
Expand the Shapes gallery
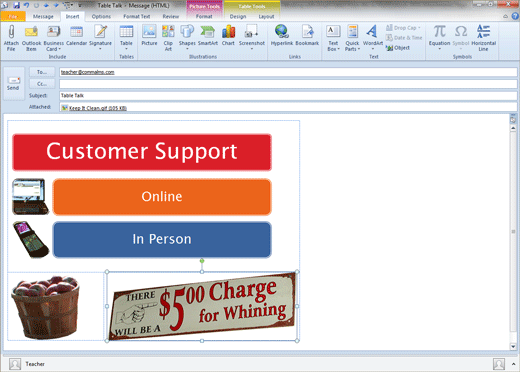187,38
